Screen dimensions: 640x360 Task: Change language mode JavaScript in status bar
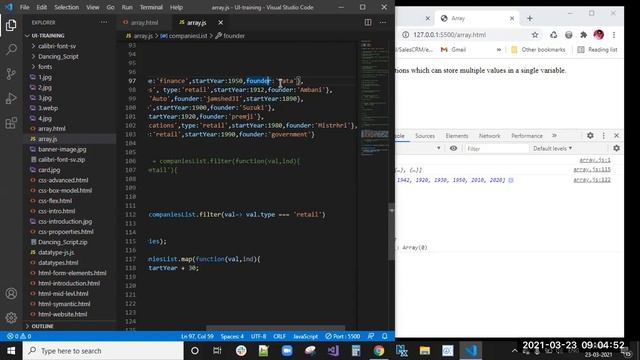305,336
